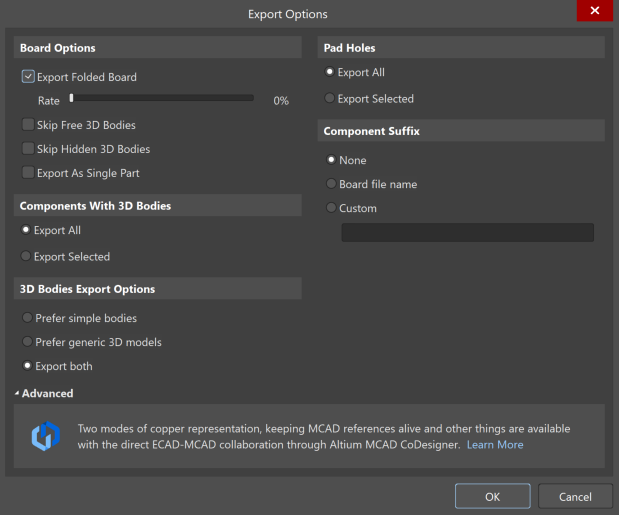Click the 0% rate value
619x515 pixels.
[x=281, y=101]
